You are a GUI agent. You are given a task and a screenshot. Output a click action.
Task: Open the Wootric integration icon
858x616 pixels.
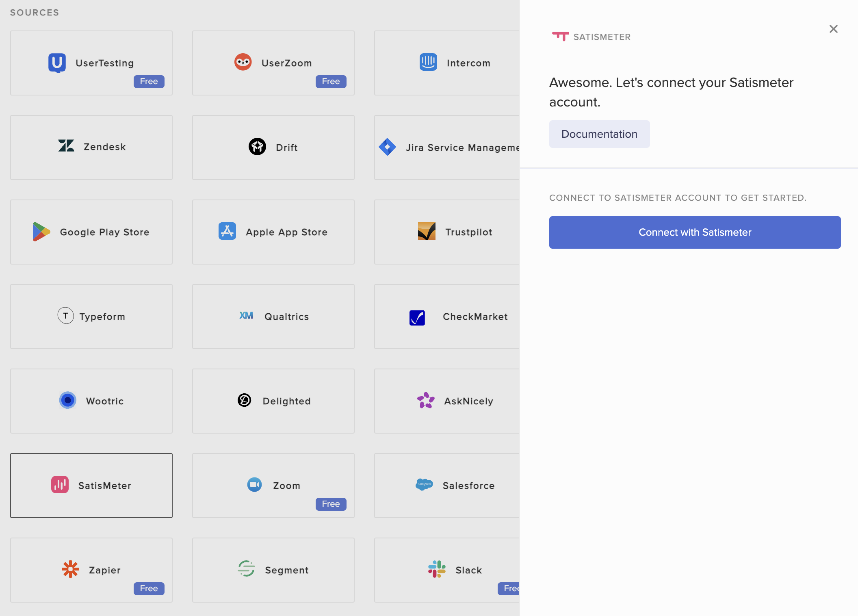pos(67,401)
